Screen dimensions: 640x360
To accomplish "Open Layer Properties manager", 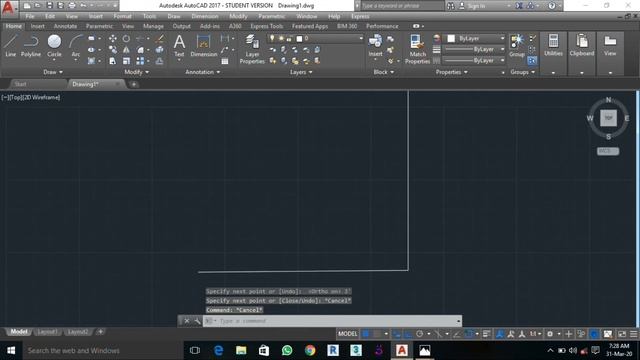I will 252,49.
